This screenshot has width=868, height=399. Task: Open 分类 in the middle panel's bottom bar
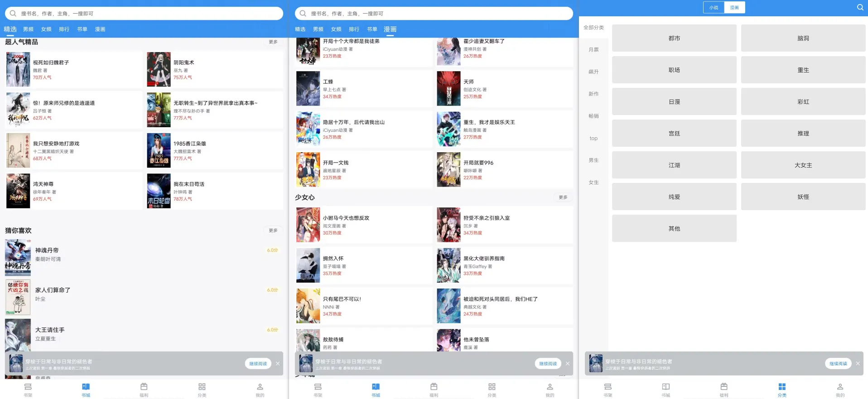point(492,389)
